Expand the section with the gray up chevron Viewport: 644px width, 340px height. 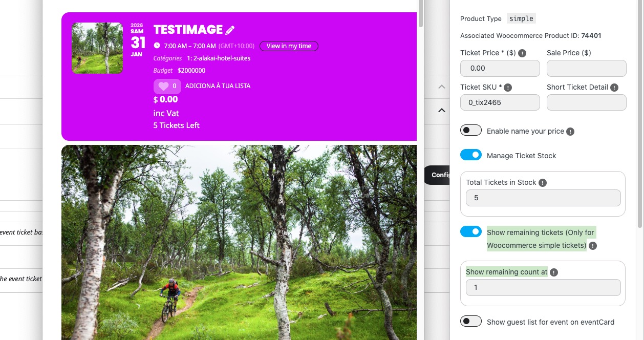(x=441, y=87)
